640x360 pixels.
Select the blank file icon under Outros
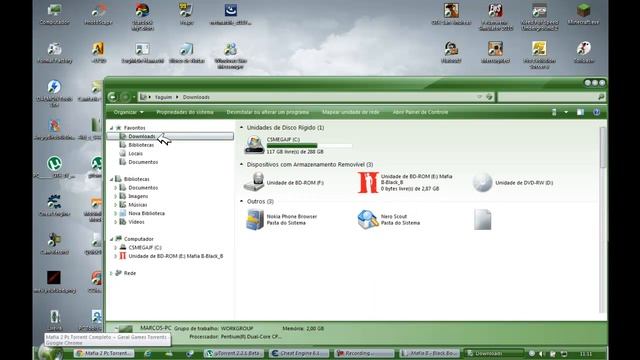(x=482, y=220)
